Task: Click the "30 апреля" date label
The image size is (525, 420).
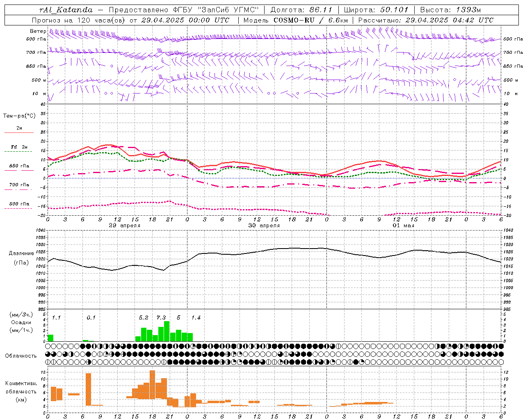Action: click(264, 226)
